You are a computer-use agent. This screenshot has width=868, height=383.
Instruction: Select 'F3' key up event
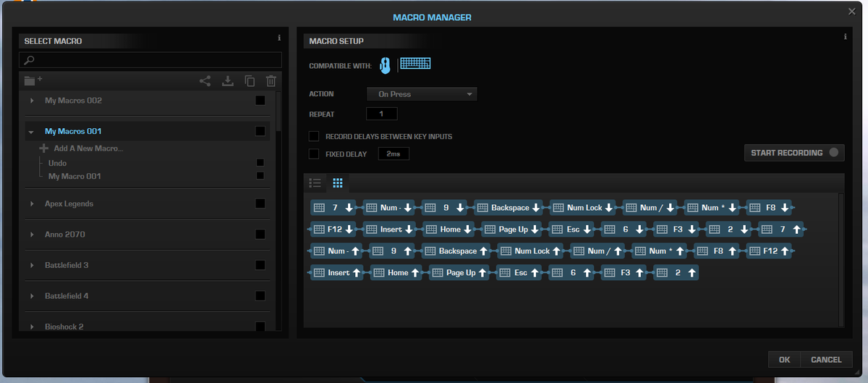(625, 273)
